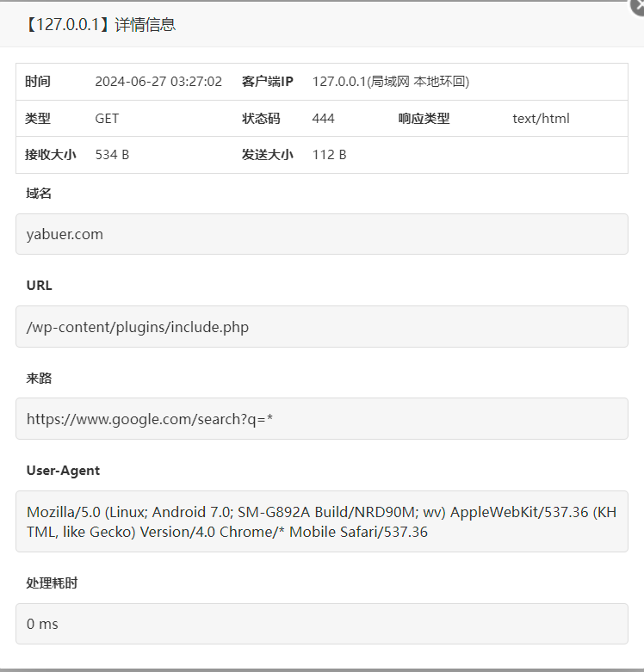
Task: Click the User-Agent text box
Action: 322,521
